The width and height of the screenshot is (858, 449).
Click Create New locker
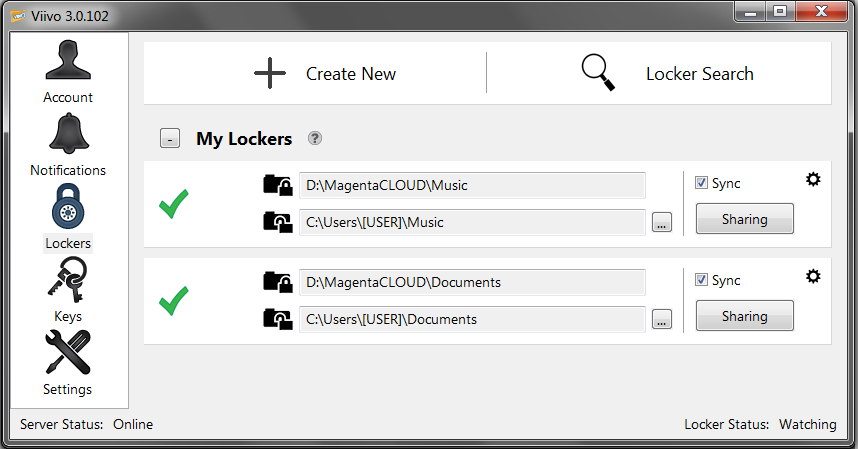click(325, 74)
